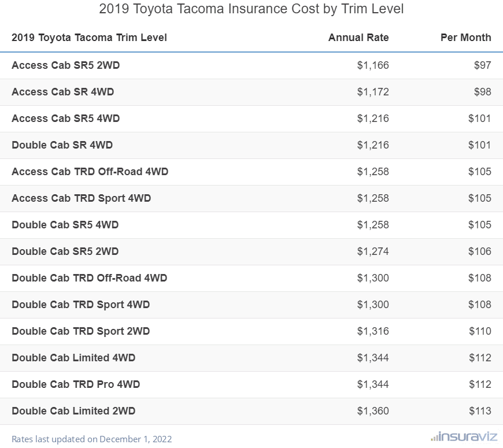
Task: Select the table title '2019 Toyota Tacoma Insurance Cost'
Action: tap(251, 9)
